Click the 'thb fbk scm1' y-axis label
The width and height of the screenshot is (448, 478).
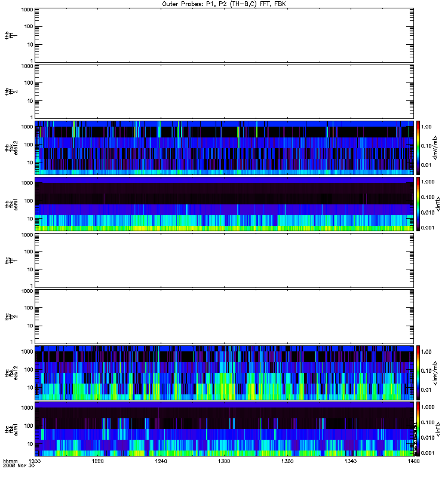11,204
